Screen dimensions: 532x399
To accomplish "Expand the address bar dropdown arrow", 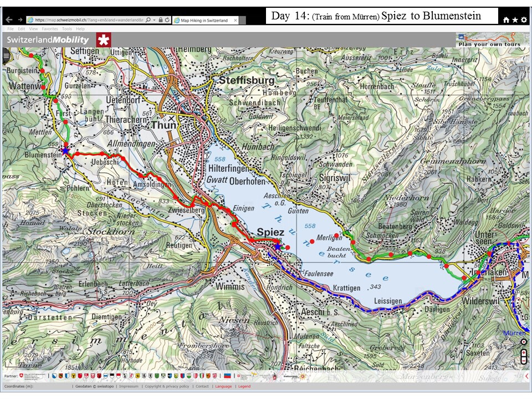I will [x=154, y=20].
